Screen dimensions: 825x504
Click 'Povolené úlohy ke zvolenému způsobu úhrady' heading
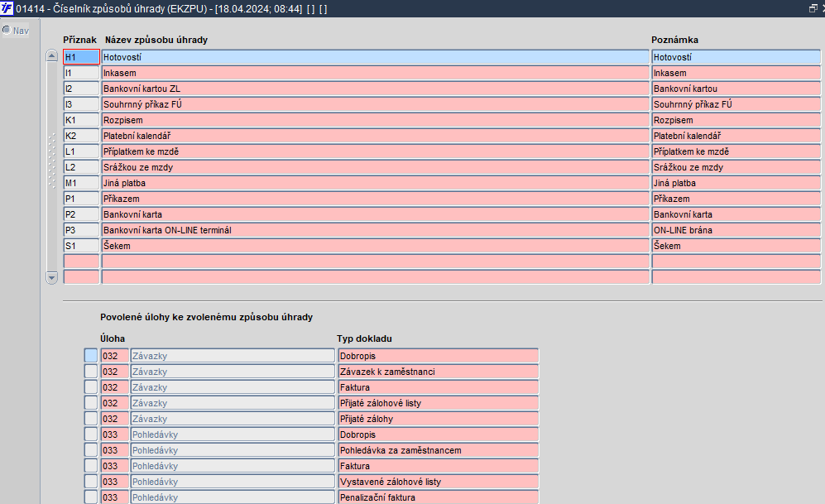(206, 317)
